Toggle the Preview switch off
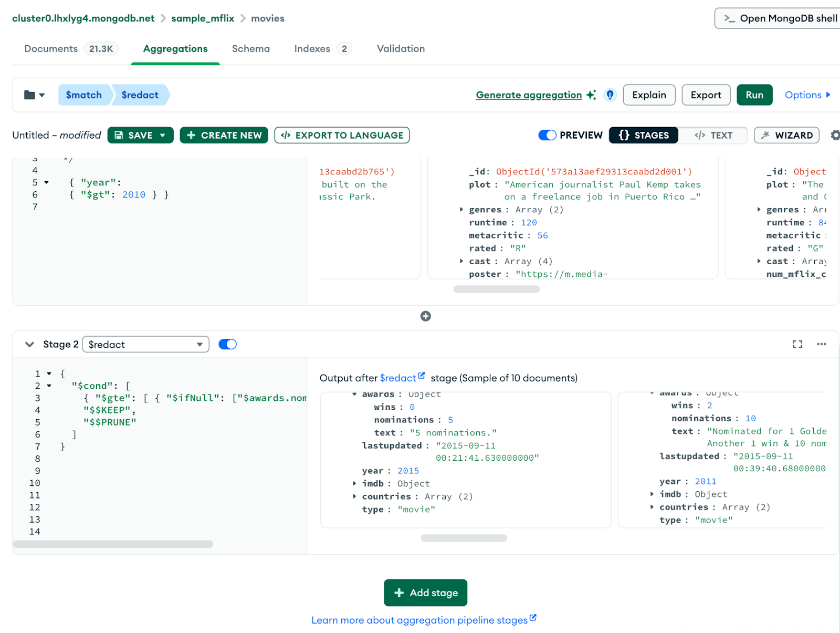This screenshot has height=633, width=840. pos(547,135)
